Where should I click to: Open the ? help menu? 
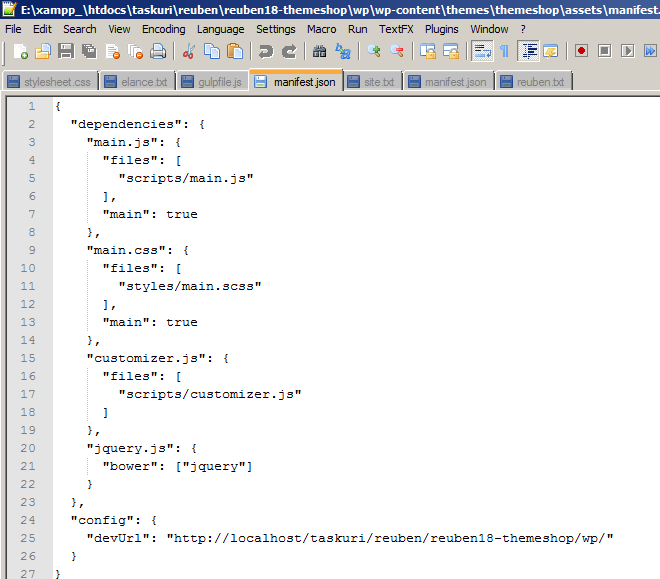coord(523,29)
